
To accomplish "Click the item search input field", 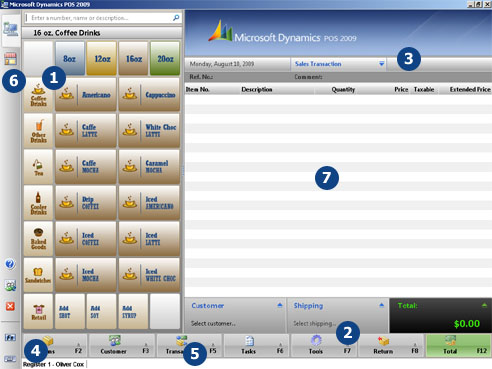I will click(99, 18).
